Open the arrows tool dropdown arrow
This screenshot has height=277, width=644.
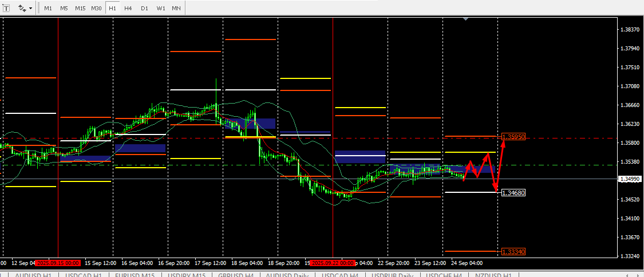coord(30,8)
